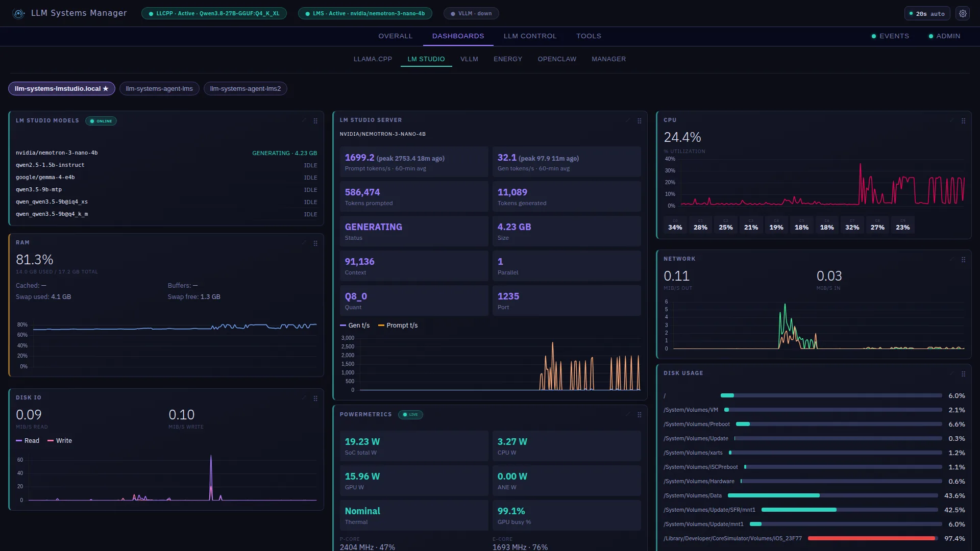
Task: Click the google/gemma-4-e4b model row
Action: pos(166,178)
